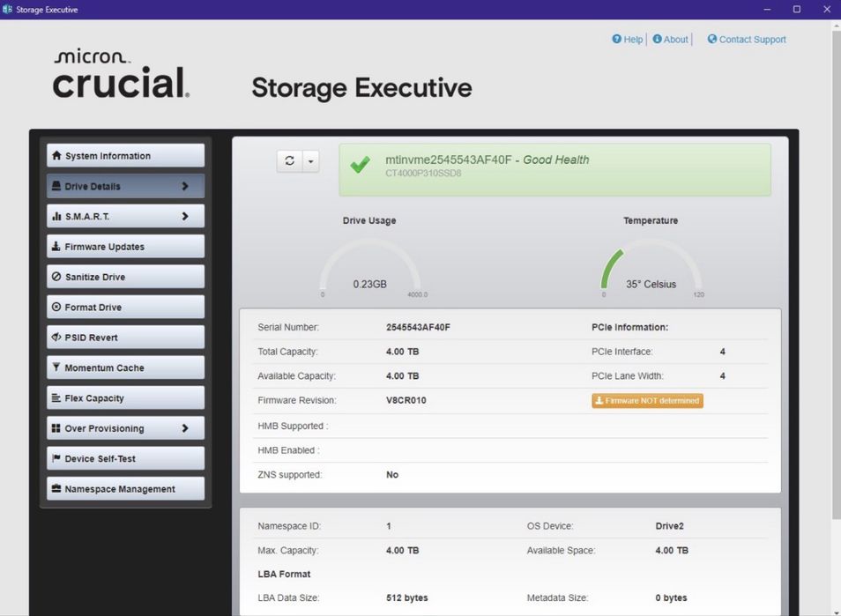Click the 512 bytes LBA Data Size
The width and height of the screenshot is (841, 616).
[x=406, y=597]
